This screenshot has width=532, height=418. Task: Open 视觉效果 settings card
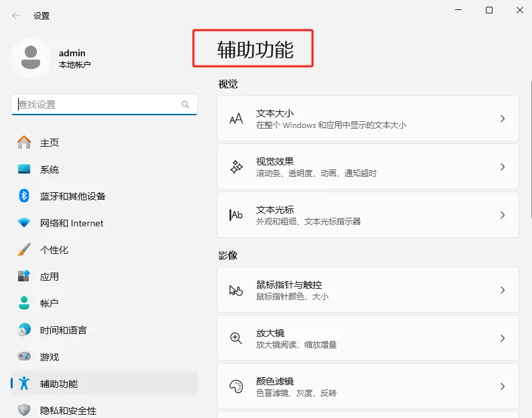[x=368, y=167]
